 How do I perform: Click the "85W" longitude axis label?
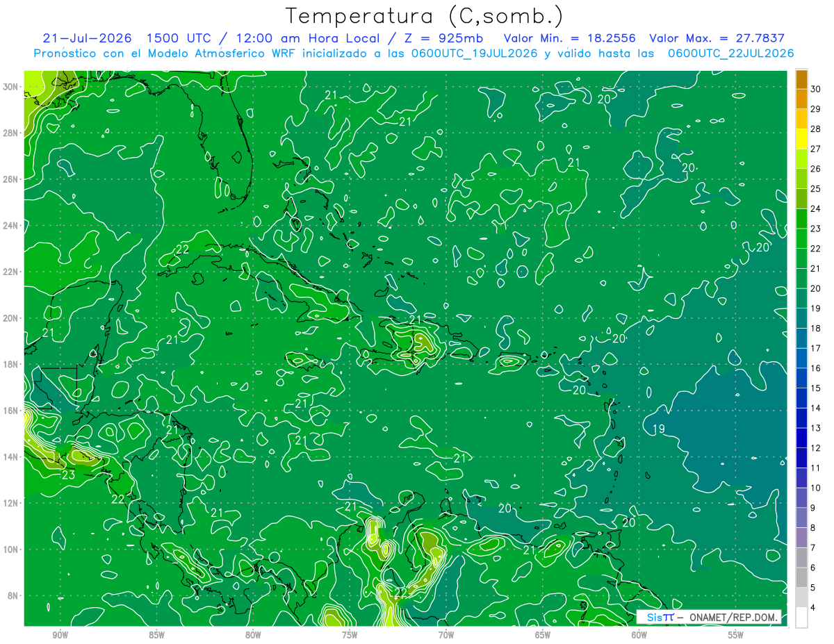(x=156, y=635)
